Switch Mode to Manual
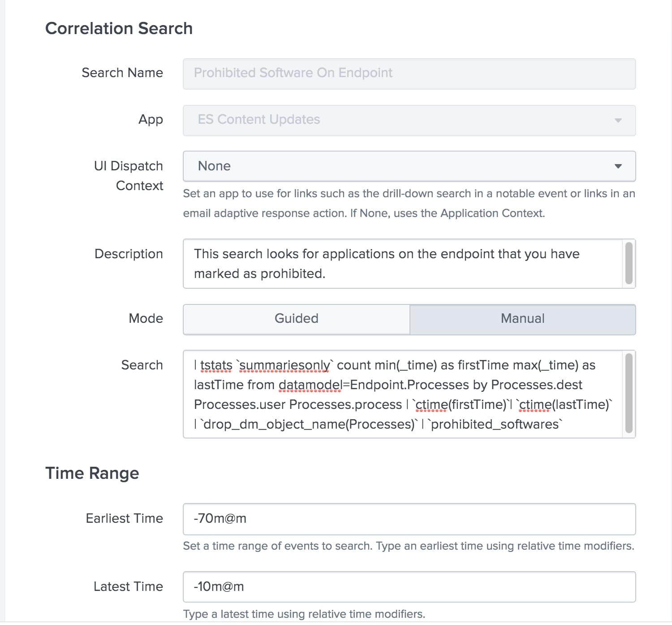The height and width of the screenshot is (625, 672). [523, 319]
